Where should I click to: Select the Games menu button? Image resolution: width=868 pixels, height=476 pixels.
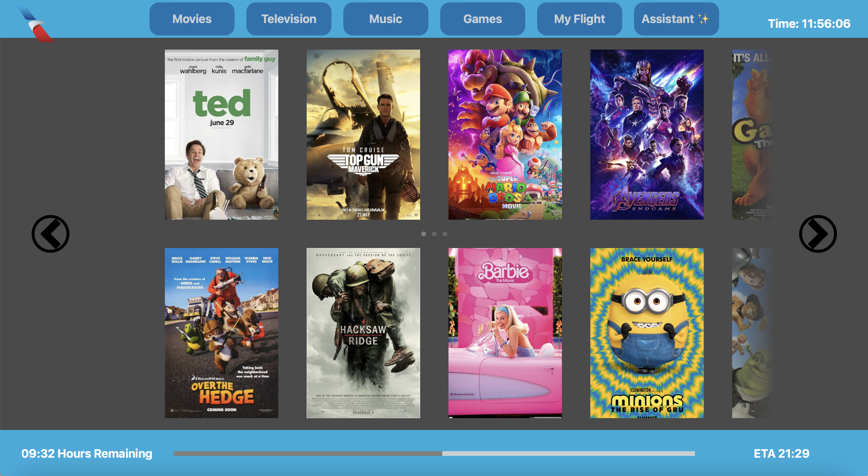pos(482,19)
